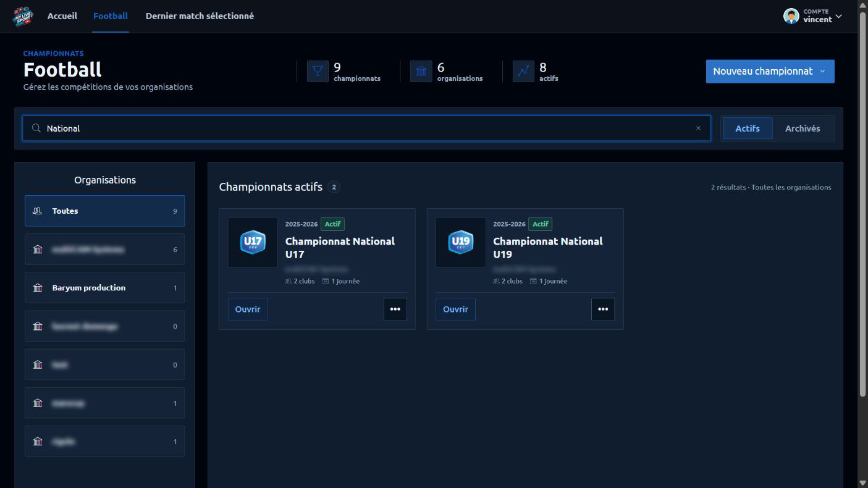Click the U19 championship badge

(460, 242)
